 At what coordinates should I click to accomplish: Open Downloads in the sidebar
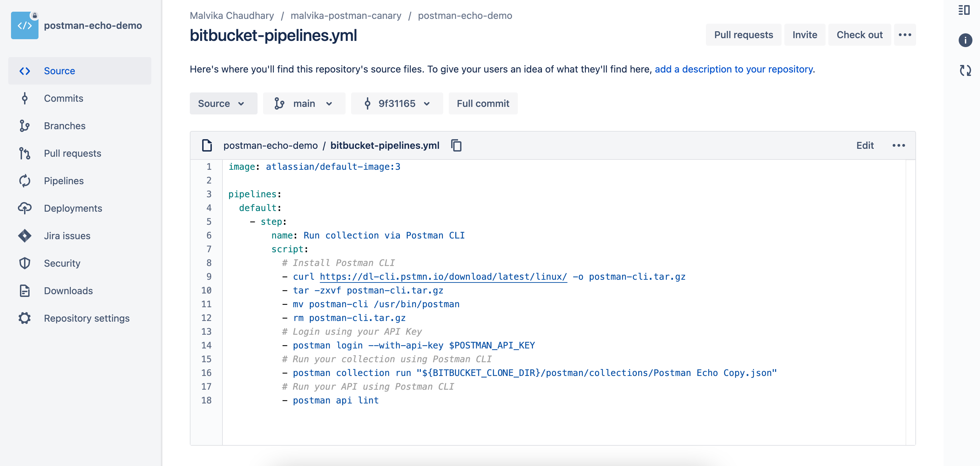pyautogui.click(x=80, y=291)
